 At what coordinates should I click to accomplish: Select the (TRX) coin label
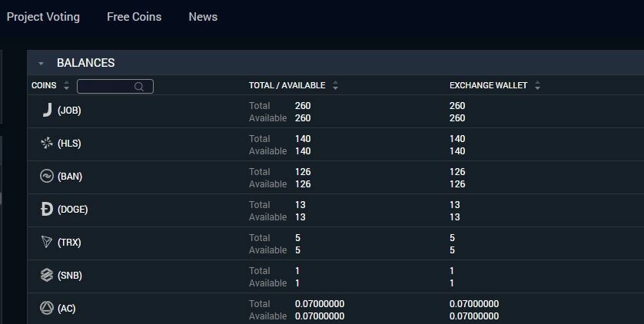coord(69,243)
